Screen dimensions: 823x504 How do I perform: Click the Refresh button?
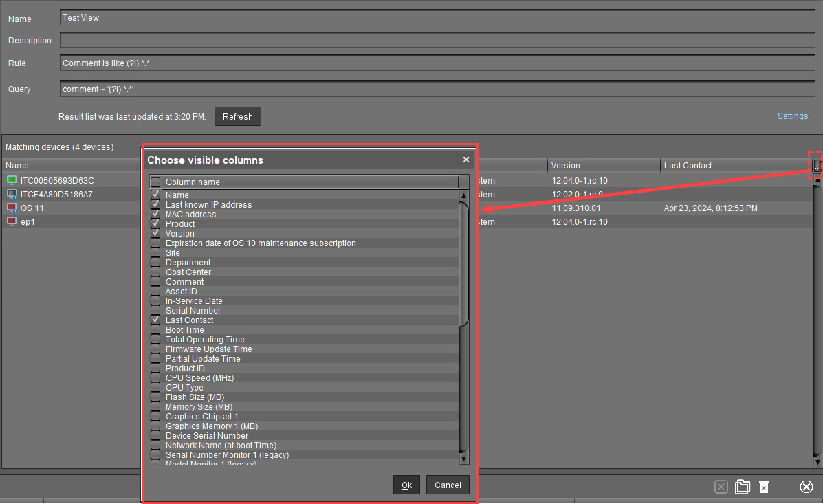point(237,116)
